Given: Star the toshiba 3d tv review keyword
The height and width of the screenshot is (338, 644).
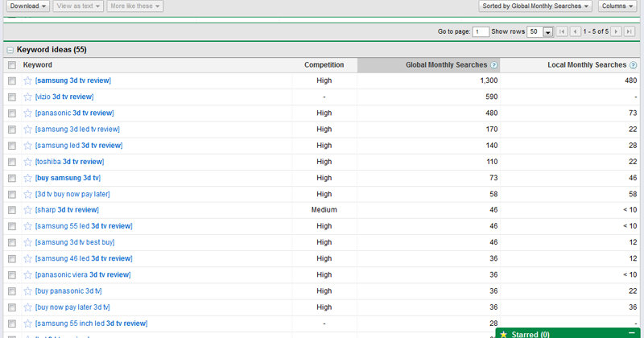Looking at the screenshot, I should pos(28,161).
